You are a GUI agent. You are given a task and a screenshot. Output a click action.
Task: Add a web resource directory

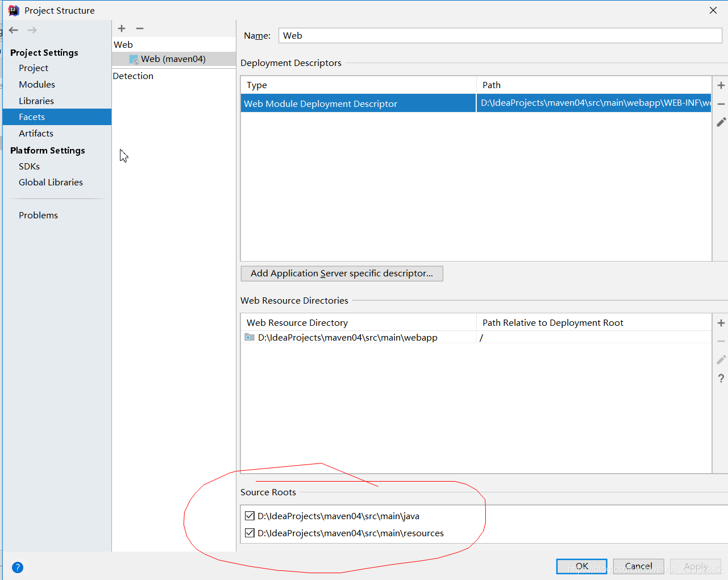721,323
